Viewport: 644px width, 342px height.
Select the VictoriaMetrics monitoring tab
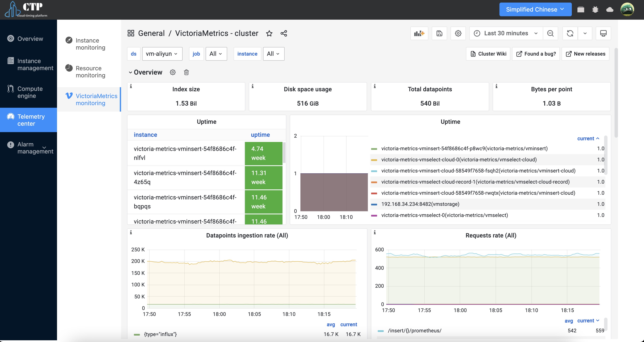tap(89, 99)
